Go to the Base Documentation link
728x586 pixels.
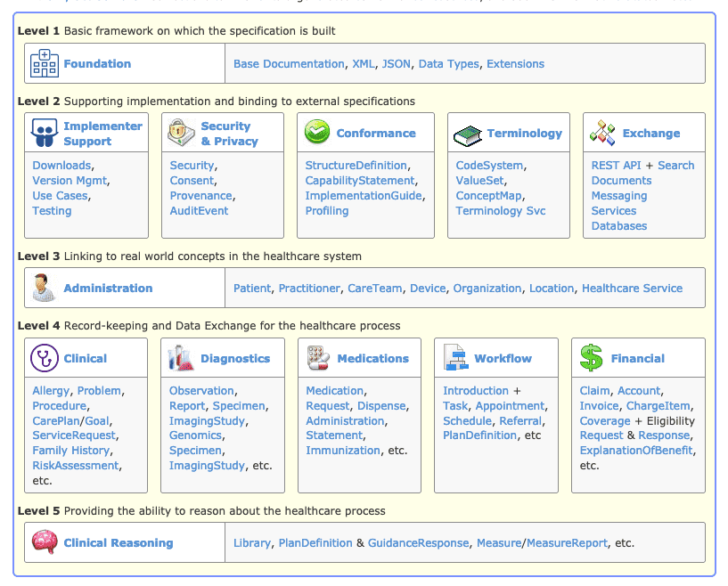coord(289,64)
